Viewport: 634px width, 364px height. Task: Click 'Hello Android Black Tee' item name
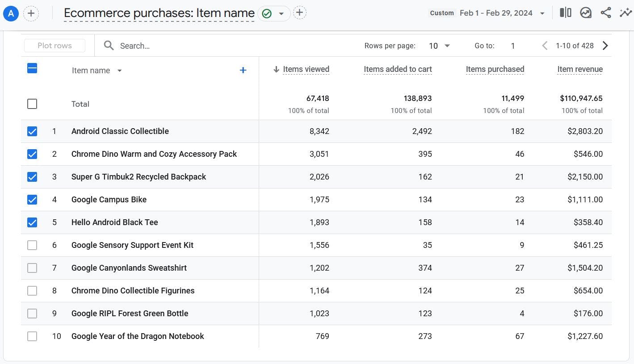(115, 222)
